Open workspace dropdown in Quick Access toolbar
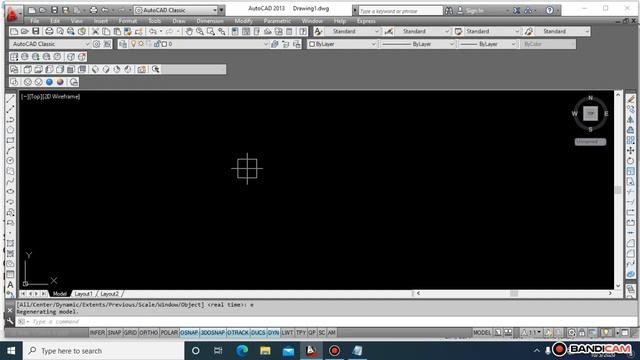The height and width of the screenshot is (360, 640). click(215, 10)
